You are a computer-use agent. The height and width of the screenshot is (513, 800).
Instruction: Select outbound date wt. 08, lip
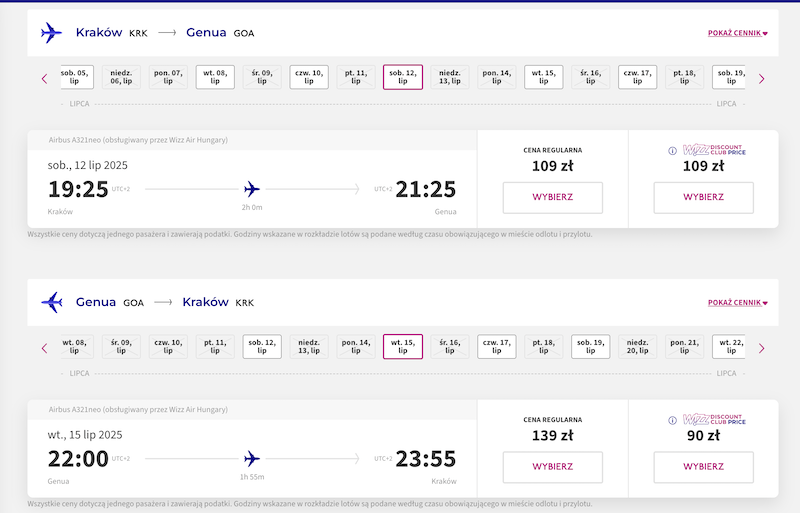[215, 77]
